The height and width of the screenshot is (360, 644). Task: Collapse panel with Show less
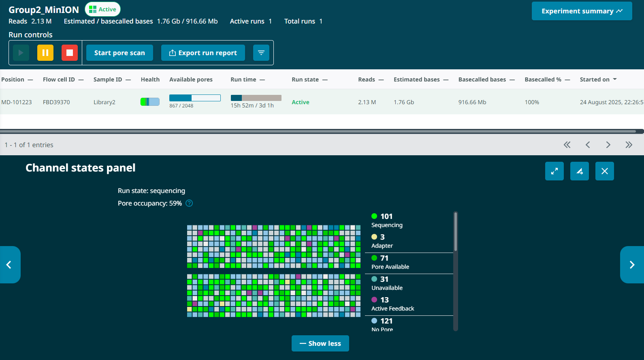(x=320, y=343)
